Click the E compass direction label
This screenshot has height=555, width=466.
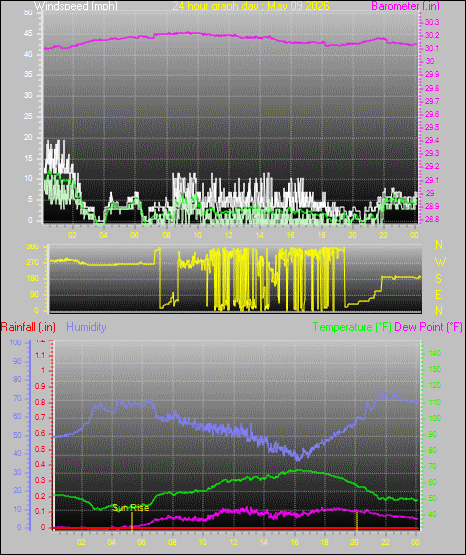coord(438,294)
